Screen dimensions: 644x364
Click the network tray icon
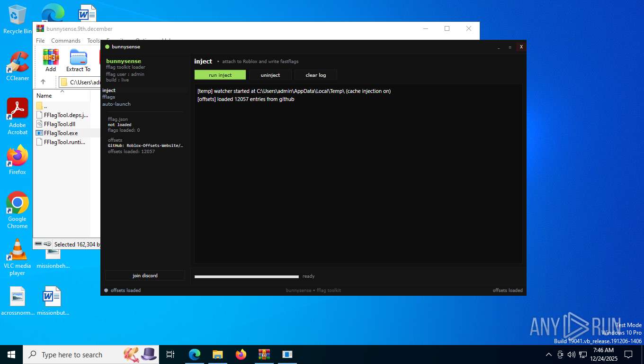click(x=583, y=355)
